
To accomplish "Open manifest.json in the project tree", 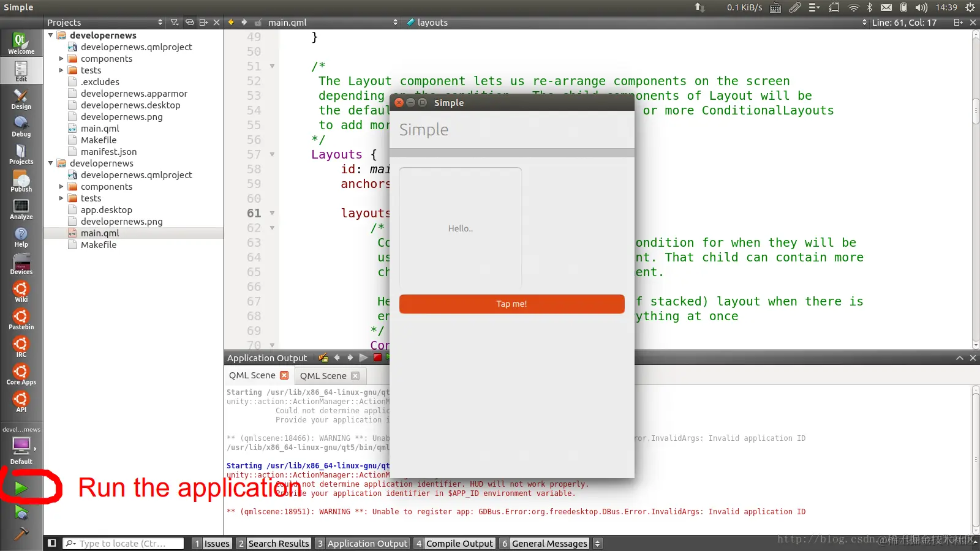I will (x=108, y=152).
